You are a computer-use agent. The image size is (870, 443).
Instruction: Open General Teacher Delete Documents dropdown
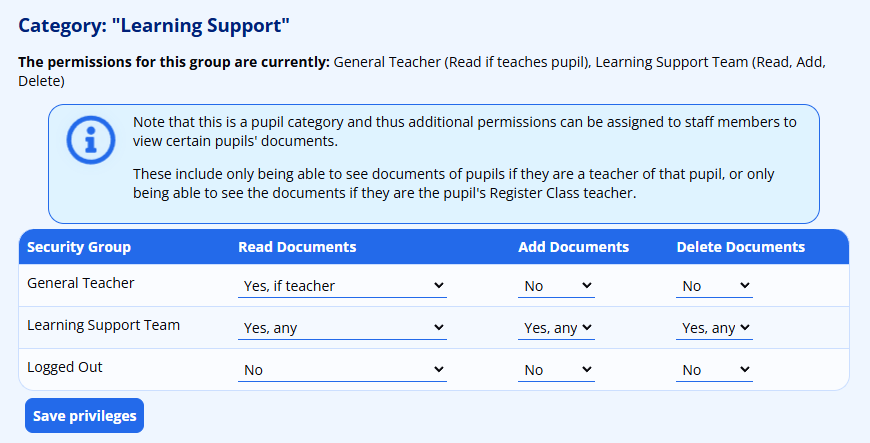coord(714,286)
